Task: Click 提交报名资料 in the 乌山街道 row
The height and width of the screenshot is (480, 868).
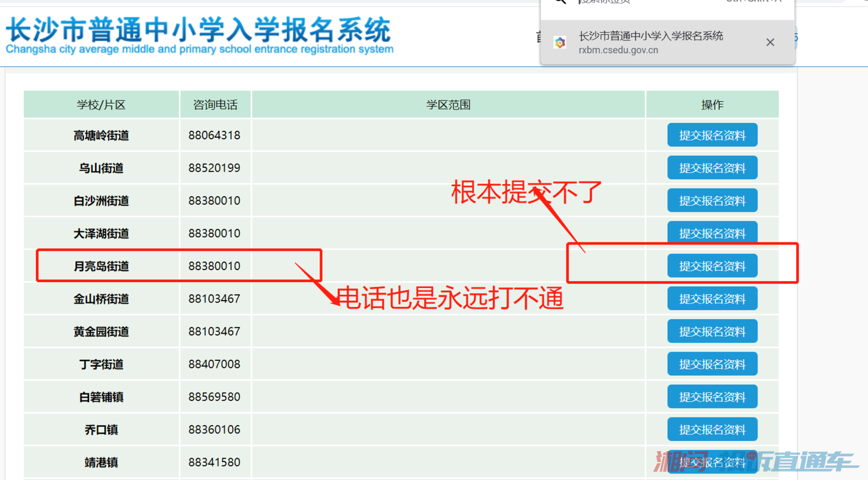Action: (712, 168)
